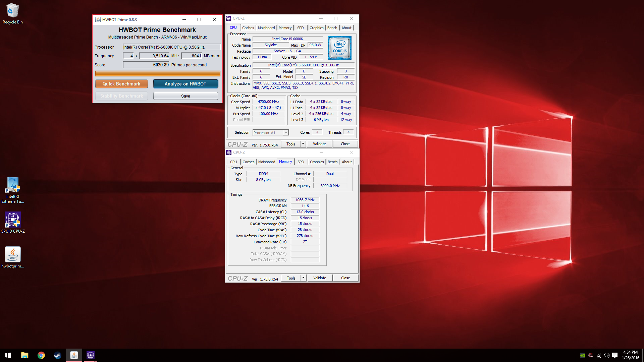
Task: Switch to Bench tab in upper CPU-Z
Action: 332,28
